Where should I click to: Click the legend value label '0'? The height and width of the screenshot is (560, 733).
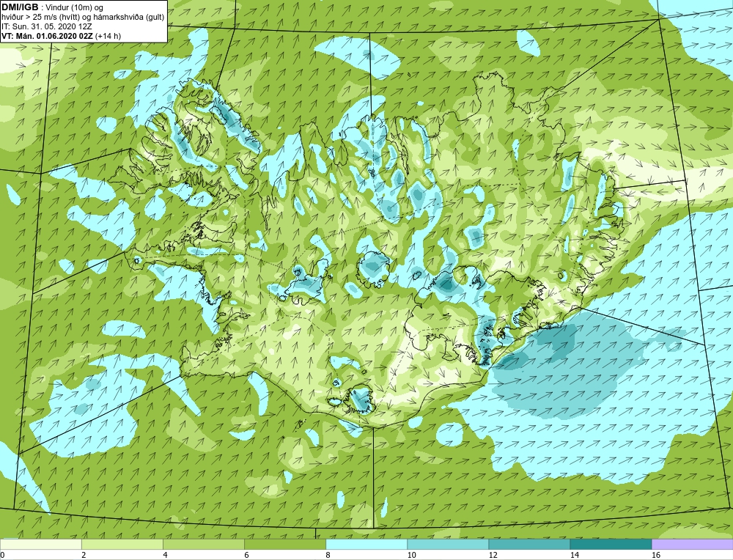[x=2, y=555]
